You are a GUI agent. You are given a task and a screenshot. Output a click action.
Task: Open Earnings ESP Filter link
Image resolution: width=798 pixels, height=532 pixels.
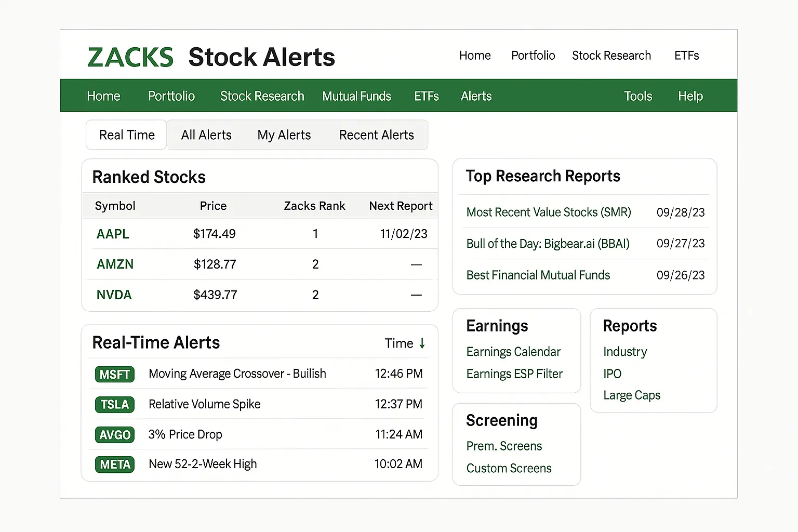coord(514,374)
